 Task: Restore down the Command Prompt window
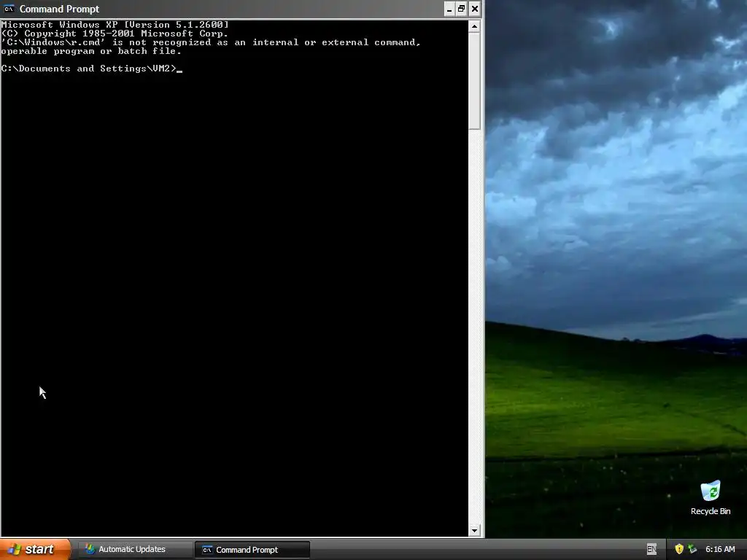462,9
